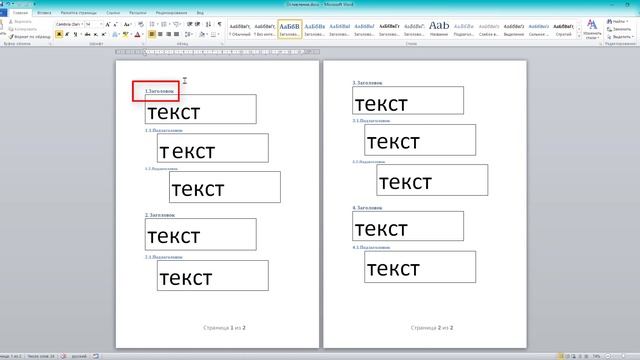640x360 pixels.
Task: Click the Find (Найти) button
Action: [618, 21]
